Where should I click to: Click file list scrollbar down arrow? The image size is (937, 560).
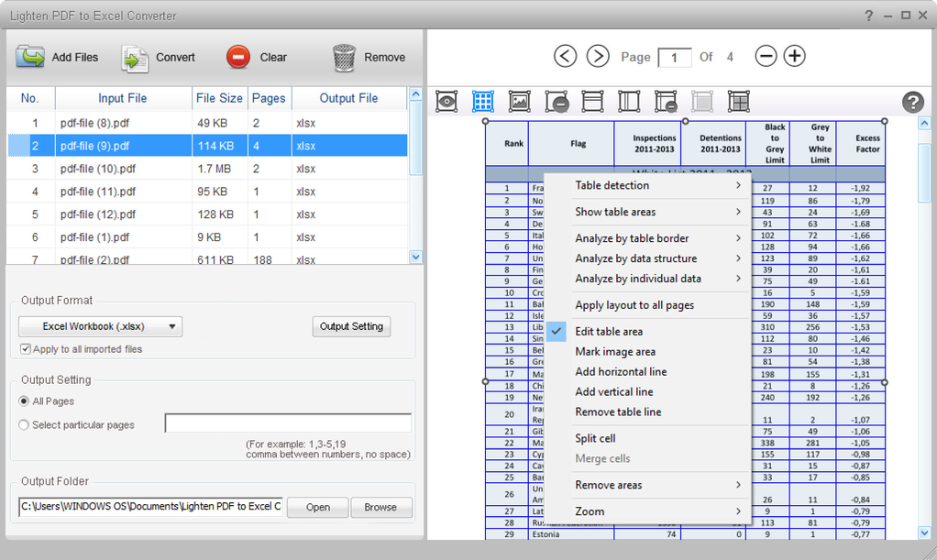pyautogui.click(x=416, y=257)
